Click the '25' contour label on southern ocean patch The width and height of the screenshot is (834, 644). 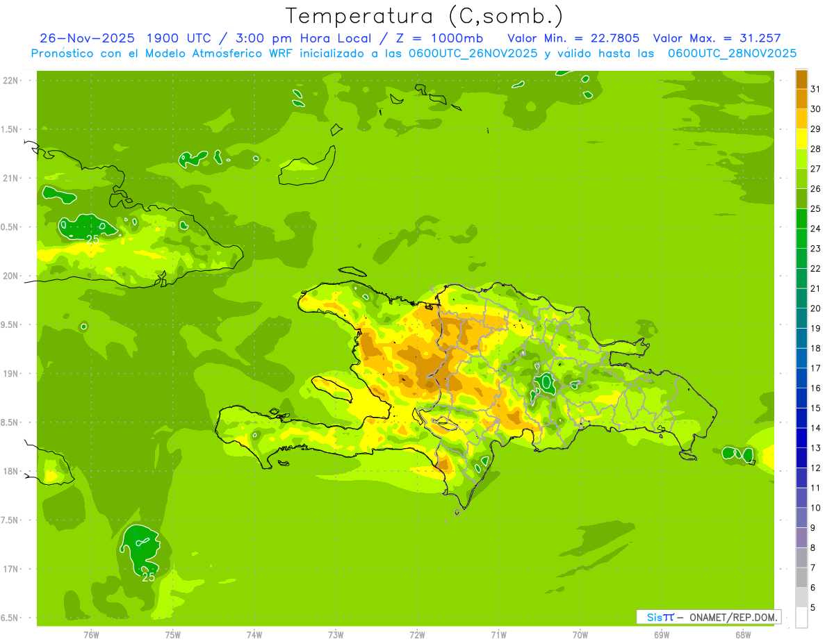tap(148, 577)
